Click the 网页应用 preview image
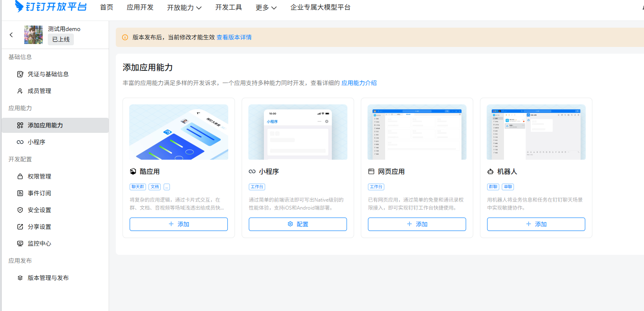Screen dimensions: 644x311 coord(417,132)
